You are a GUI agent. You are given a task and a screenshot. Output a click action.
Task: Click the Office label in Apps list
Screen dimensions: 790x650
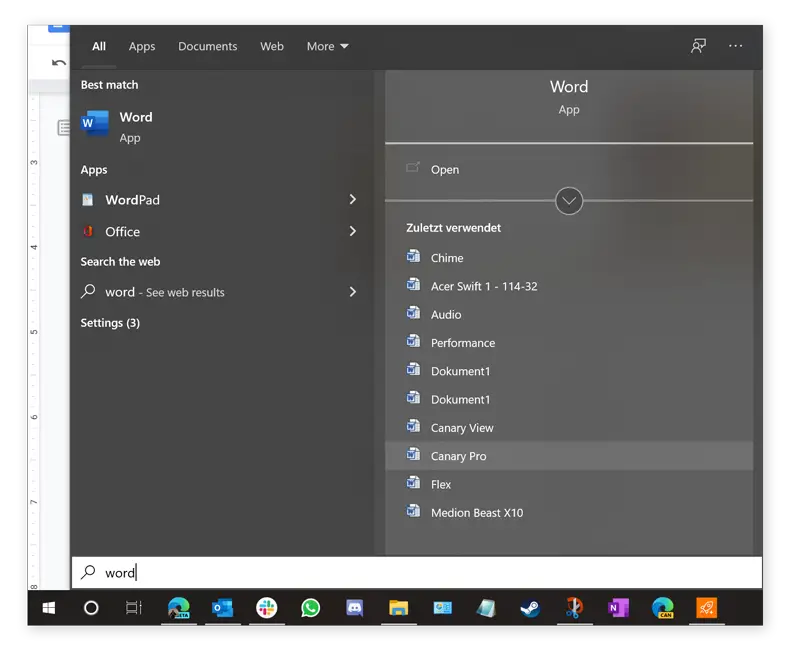(x=122, y=232)
